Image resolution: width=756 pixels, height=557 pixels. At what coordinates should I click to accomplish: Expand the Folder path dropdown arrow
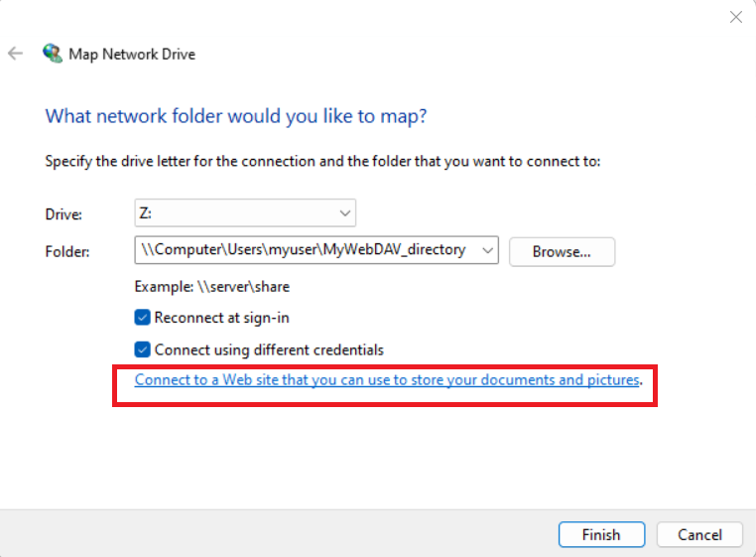pyautogui.click(x=487, y=251)
